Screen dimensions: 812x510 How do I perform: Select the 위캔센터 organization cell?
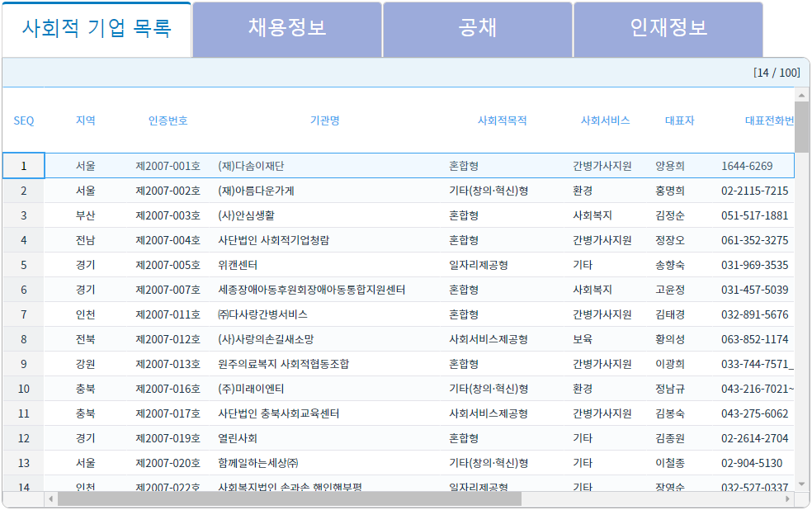point(238,265)
